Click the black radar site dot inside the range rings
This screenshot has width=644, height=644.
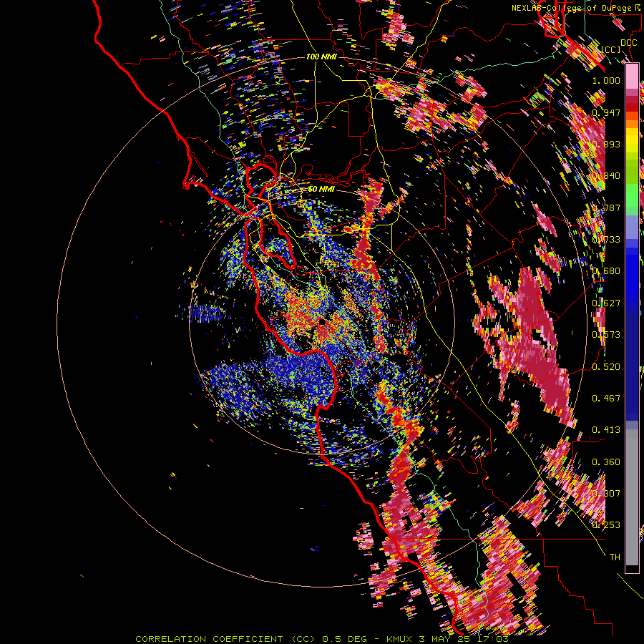pyautogui.click(x=321, y=322)
